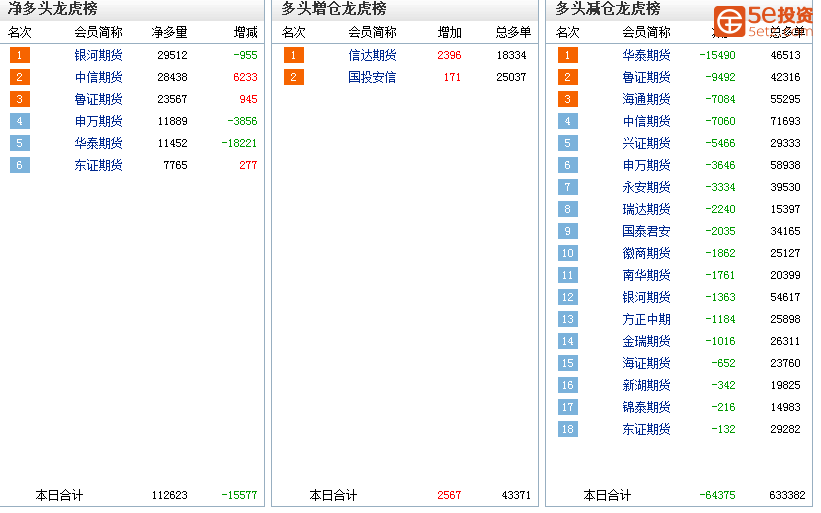Click rank badge 16 beside 新湖期货

[568, 385]
